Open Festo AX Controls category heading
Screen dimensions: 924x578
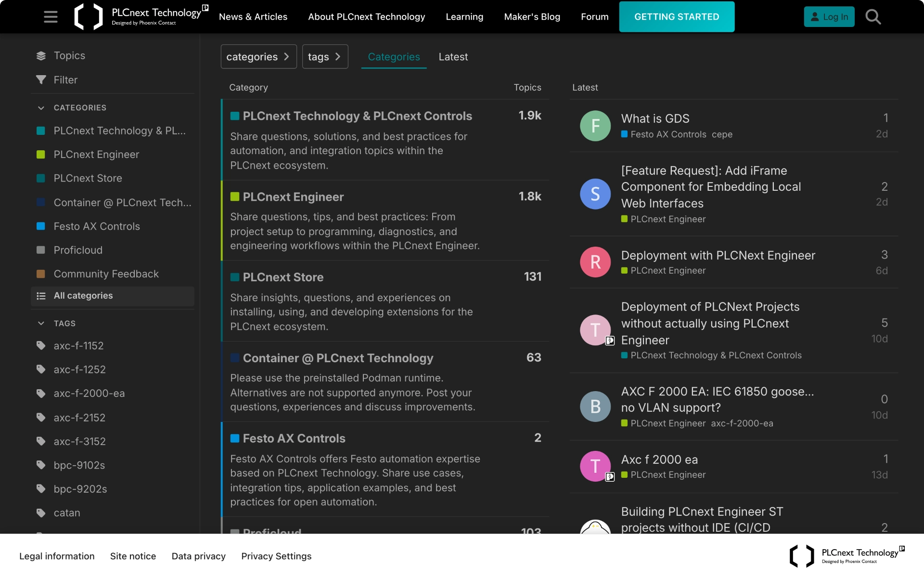[x=294, y=439]
